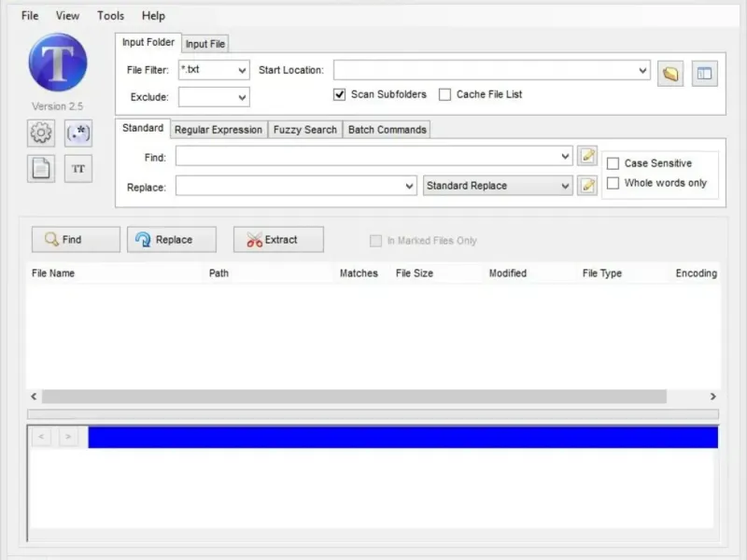Click the blue preview header bar
Viewport: 747px width, 560px height.
pos(403,437)
